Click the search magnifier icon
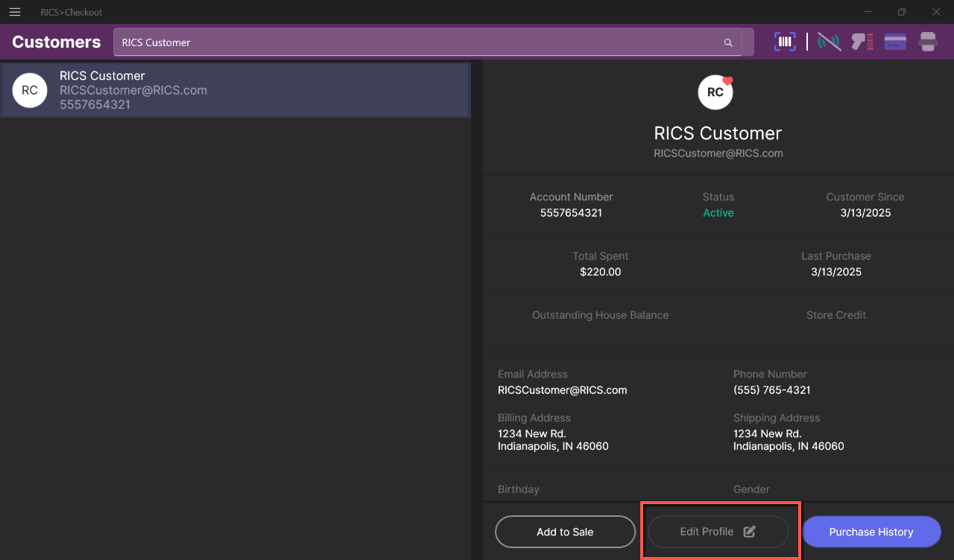 pyautogui.click(x=728, y=42)
